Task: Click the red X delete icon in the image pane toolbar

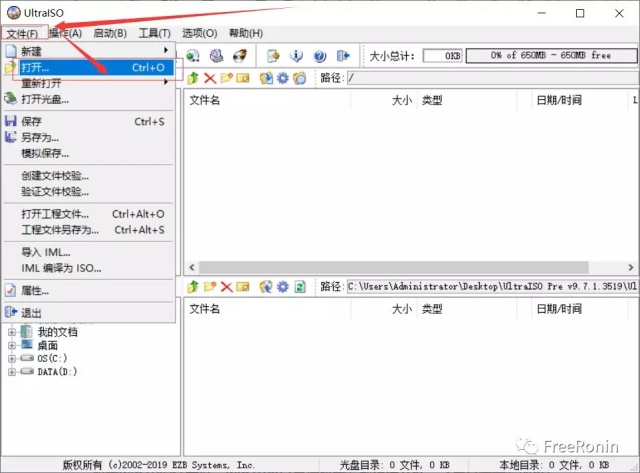Action: click(210, 78)
